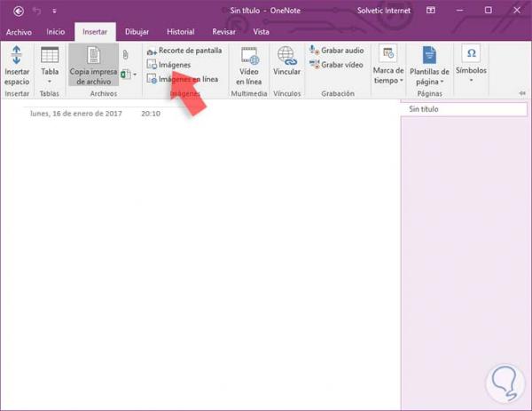The height and width of the screenshot is (411, 532).
Task: Open the Quick Access Toolbar customize dropdown
Action: point(54,12)
